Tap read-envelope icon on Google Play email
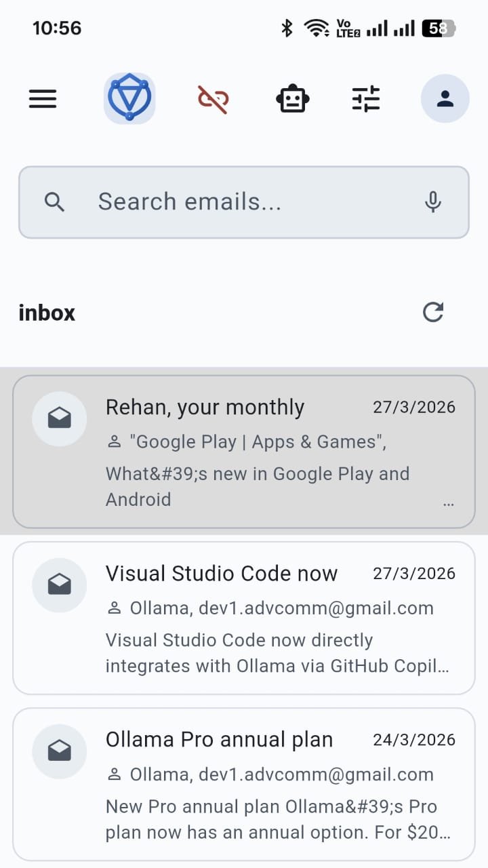The image size is (488, 868). click(60, 418)
